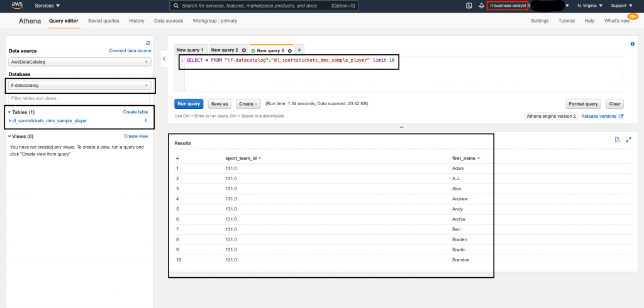Select New query 3 tab
The image size is (644, 308).
click(x=270, y=50)
